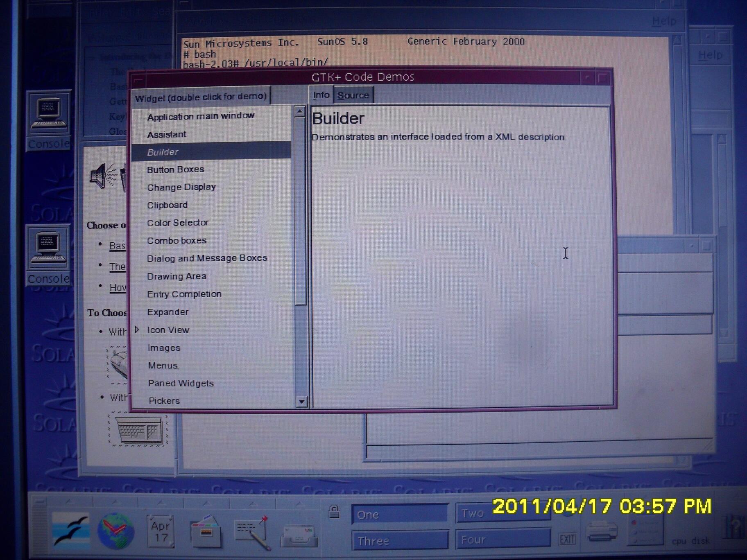The width and height of the screenshot is (747, 560).
Task: Open the mailer inbox tray icon
Action: tap(299, 535)
